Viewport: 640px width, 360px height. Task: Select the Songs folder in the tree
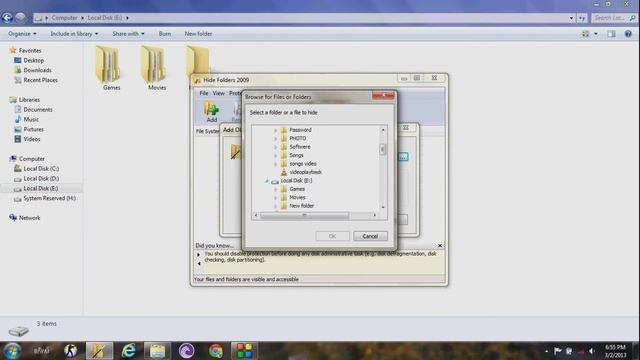coord(296,155)
